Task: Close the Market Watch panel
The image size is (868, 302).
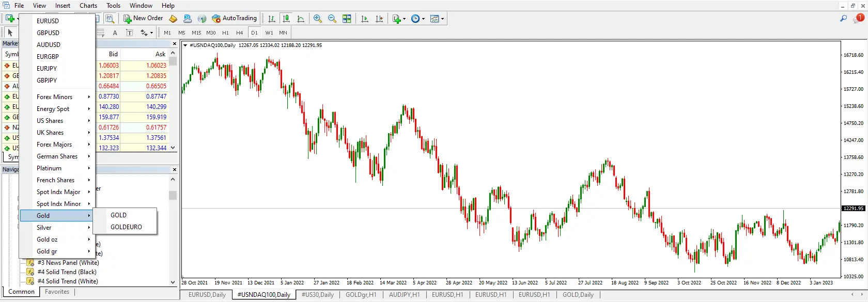Action: click(x=175, y=44)
